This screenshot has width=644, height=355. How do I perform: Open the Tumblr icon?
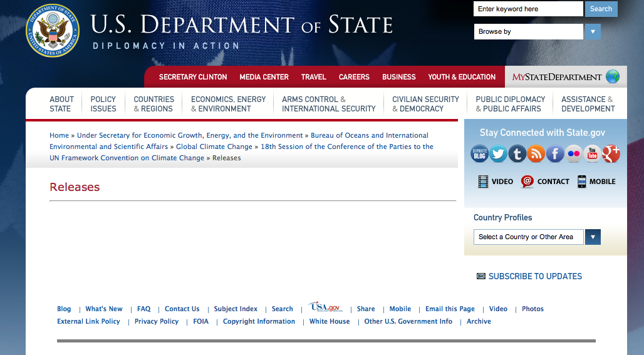click(517, 153)
